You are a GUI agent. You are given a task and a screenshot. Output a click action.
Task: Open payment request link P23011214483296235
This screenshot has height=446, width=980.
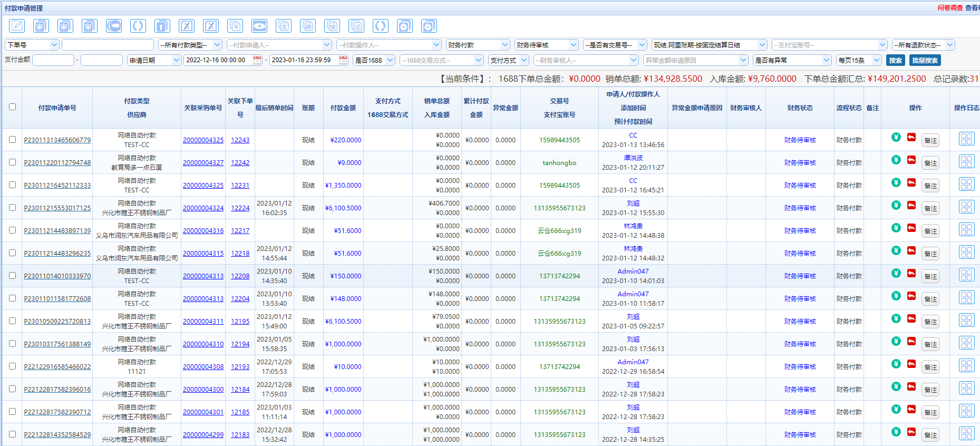[57, 253]
